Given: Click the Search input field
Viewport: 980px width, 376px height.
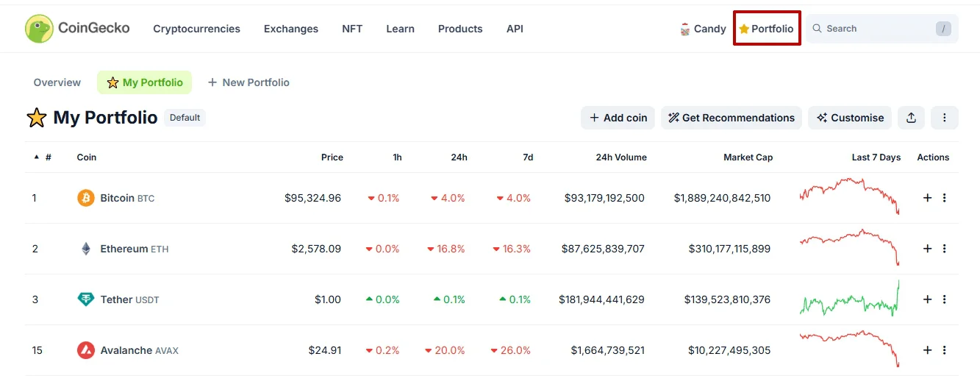Looking at the screenshot, I should pos(875,29).
